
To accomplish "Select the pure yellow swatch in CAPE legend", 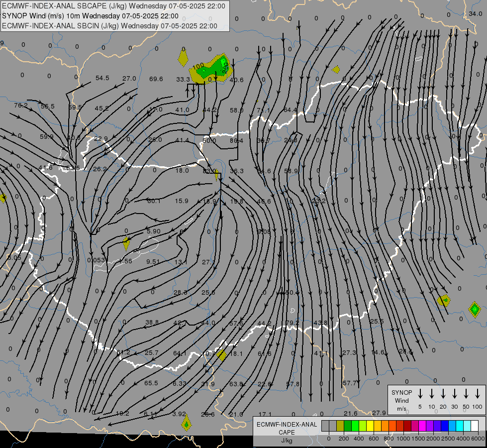I will [x=370, y=426].
